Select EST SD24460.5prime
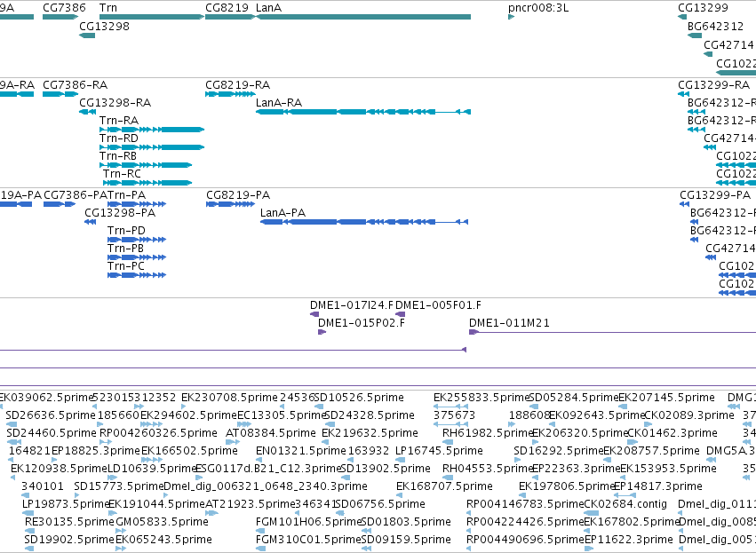756x553 pixels. [x=52, y=433]
